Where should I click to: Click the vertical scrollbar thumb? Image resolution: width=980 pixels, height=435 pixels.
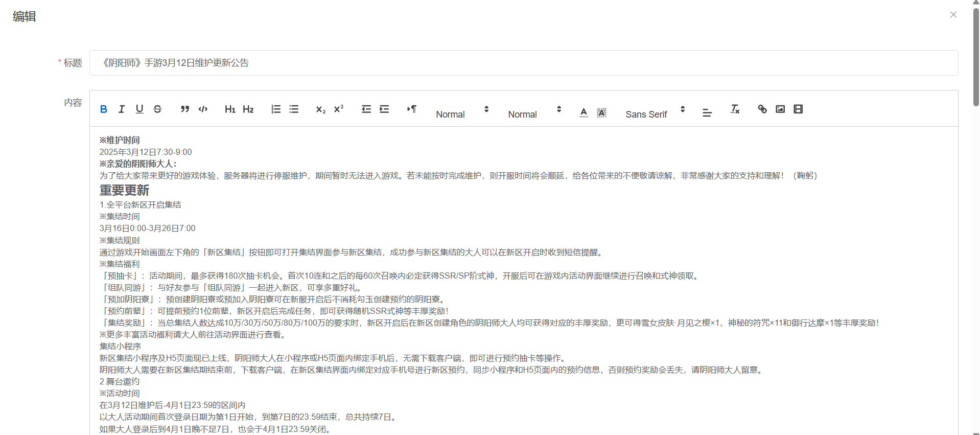(x=976, y=56)
